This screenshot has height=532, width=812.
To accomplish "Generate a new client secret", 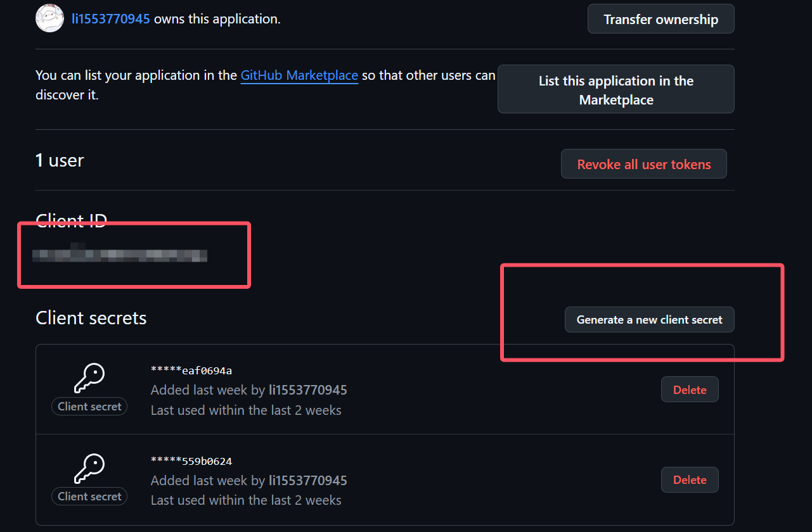I will point(650,320).
